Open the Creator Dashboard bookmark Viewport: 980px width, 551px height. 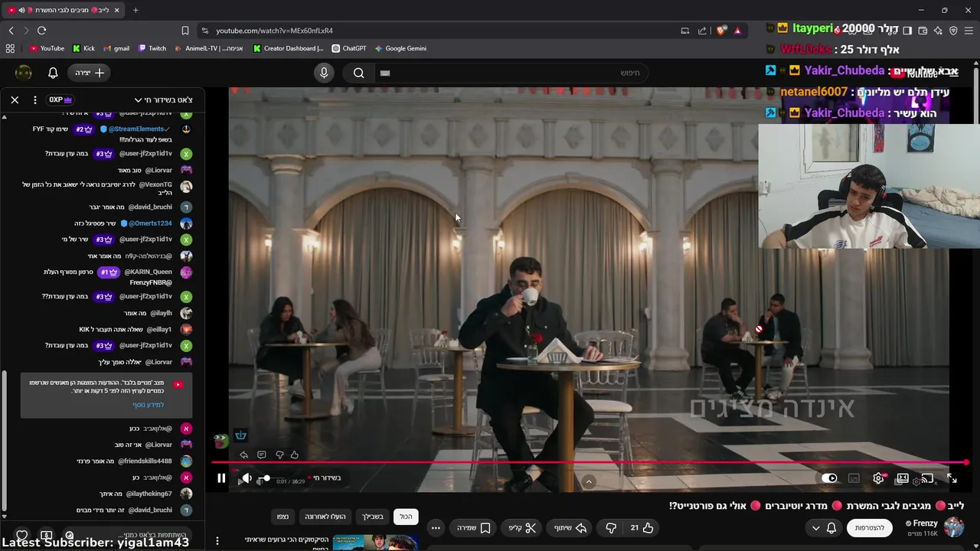tap(289, 48)
